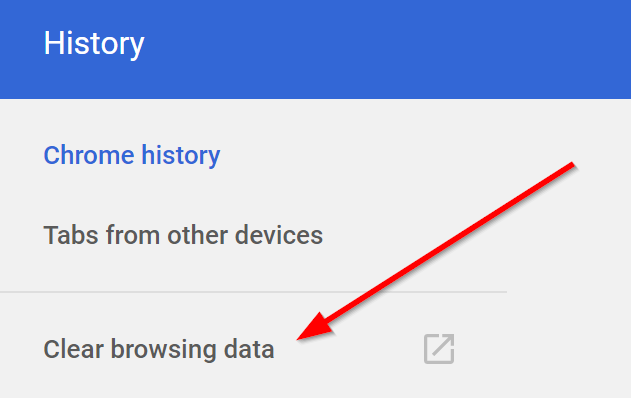The image size is (631, 398).
Task: Click the blue History header bar
Action: click(316, 49)
